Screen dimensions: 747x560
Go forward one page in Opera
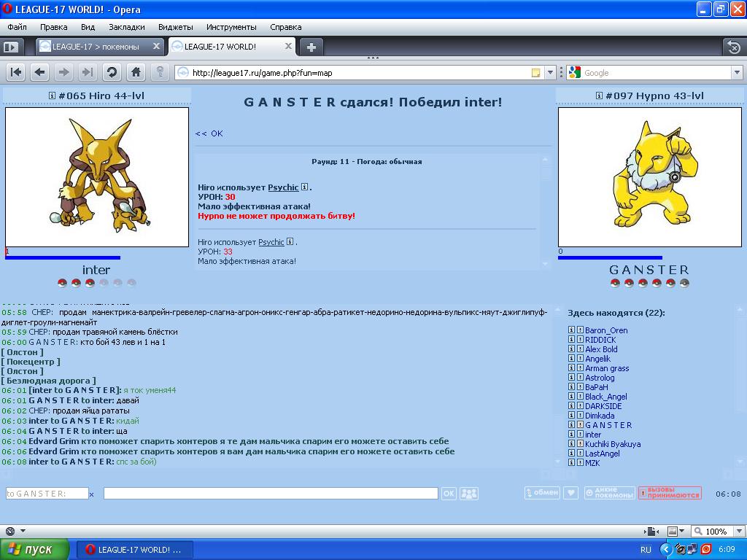point(64,72)
